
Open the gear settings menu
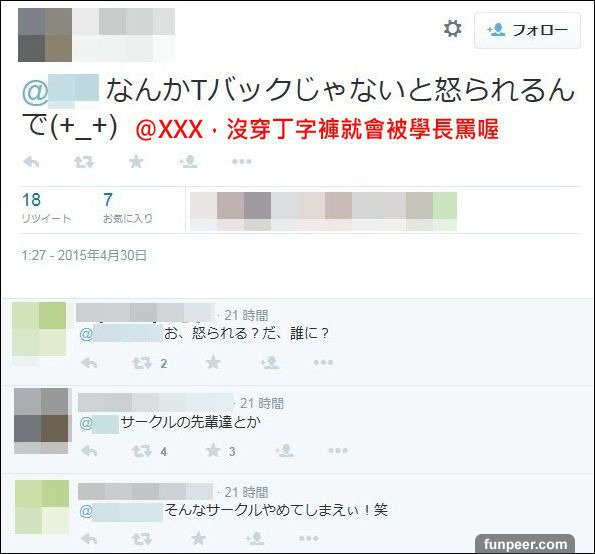[452, 29]
